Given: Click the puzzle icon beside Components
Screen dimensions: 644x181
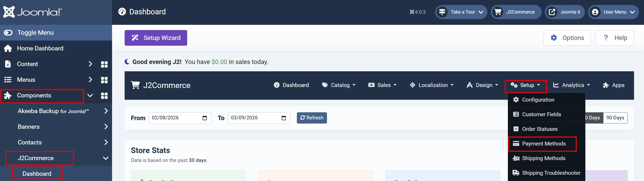Looking at the screenshot, I should [x=8, y=95].
